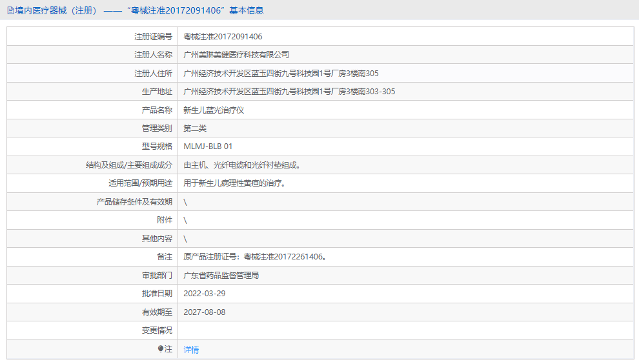Viewport: 639px width, 364px height.
Task: Click the 产品储存条件及有效期 label
Action: pyautogui.click(x=134, y=202)
